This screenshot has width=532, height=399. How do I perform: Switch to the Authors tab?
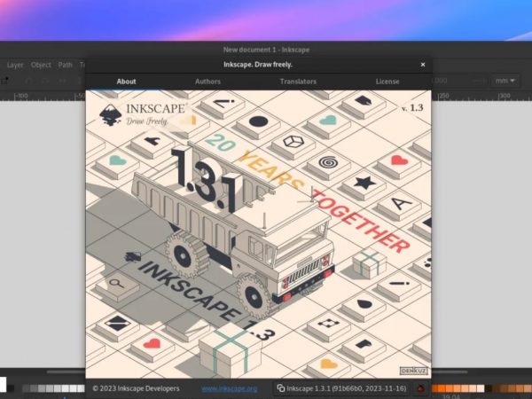(207, 82)
